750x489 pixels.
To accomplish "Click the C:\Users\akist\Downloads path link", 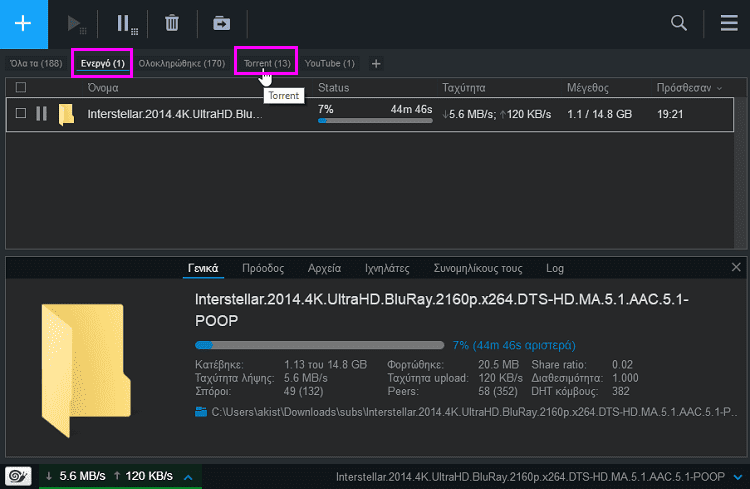I will (474, 412).
